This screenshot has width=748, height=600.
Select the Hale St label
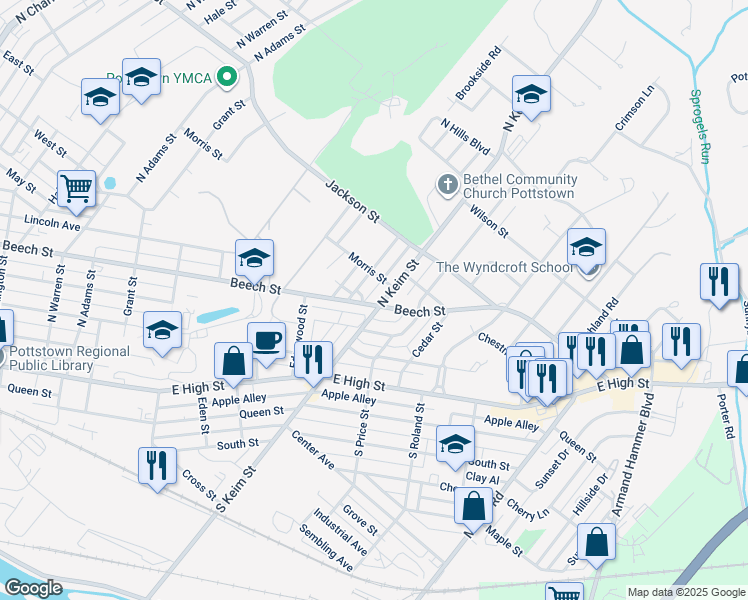pyautogui.click(x=220, y=12)
